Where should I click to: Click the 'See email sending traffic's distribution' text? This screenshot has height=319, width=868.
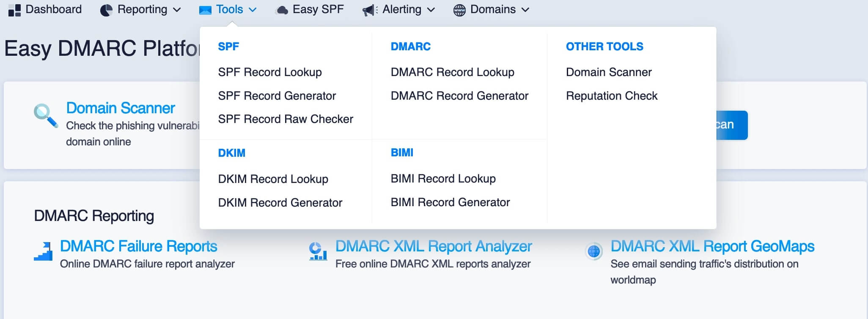[x=704, y=272]
